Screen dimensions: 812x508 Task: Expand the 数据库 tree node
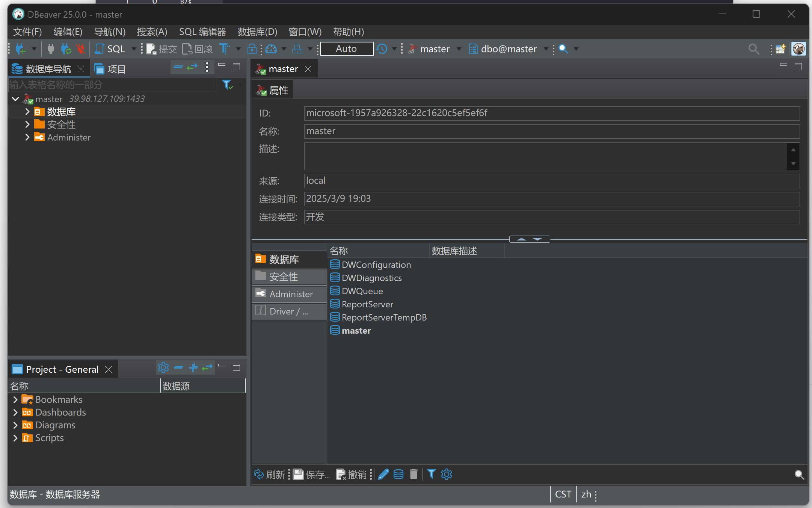[x=27, y=112]
